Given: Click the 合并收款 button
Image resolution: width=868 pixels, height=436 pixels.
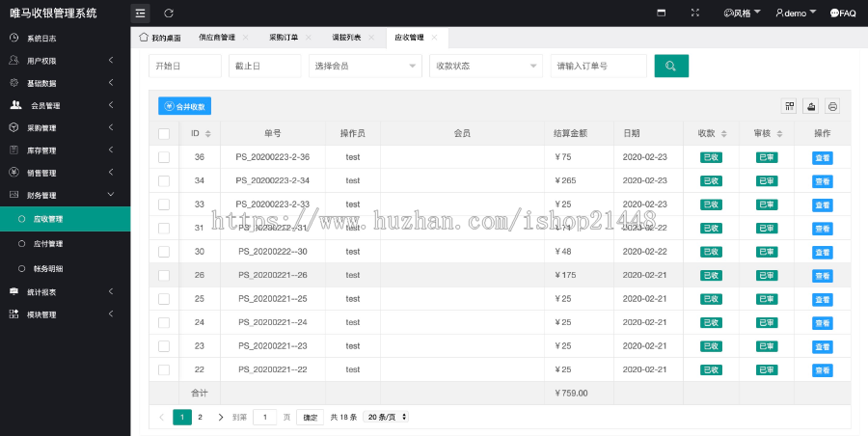Looking at the screenshot, I should (184, 106).
